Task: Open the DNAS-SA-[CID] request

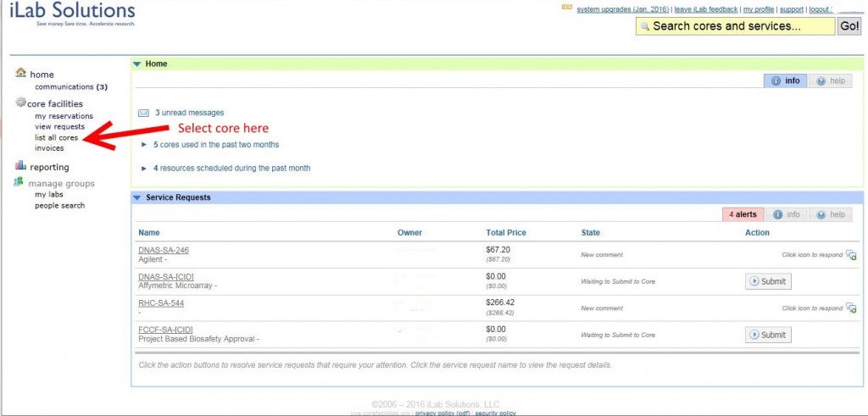Action: tap(166, 276)
